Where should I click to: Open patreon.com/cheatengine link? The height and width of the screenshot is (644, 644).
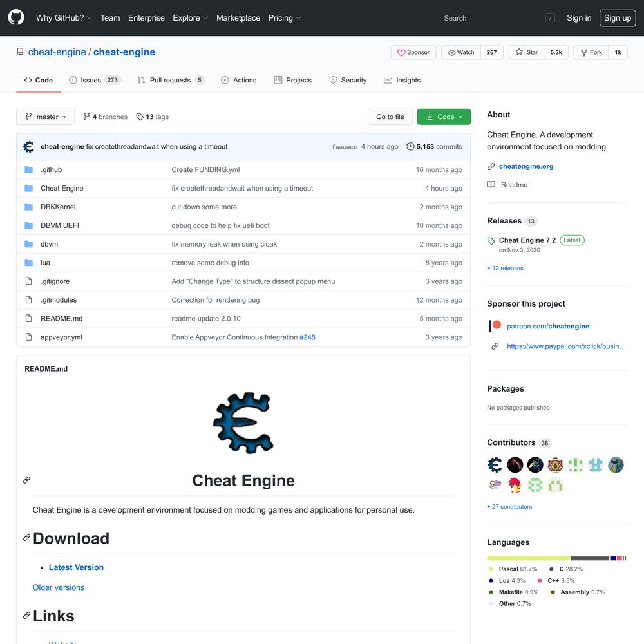(x=548, y=326)
